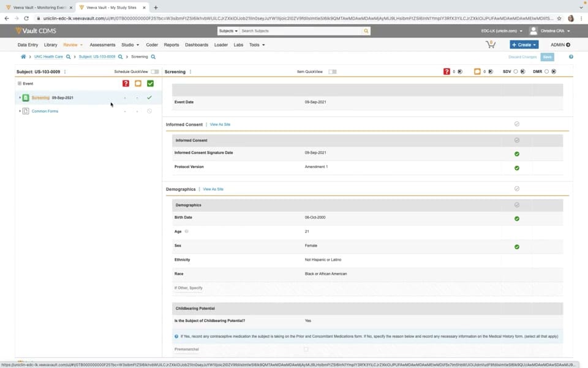
Task: Click the Common Forms document icon
Action: pyautogui.click(x=26, y=111)
